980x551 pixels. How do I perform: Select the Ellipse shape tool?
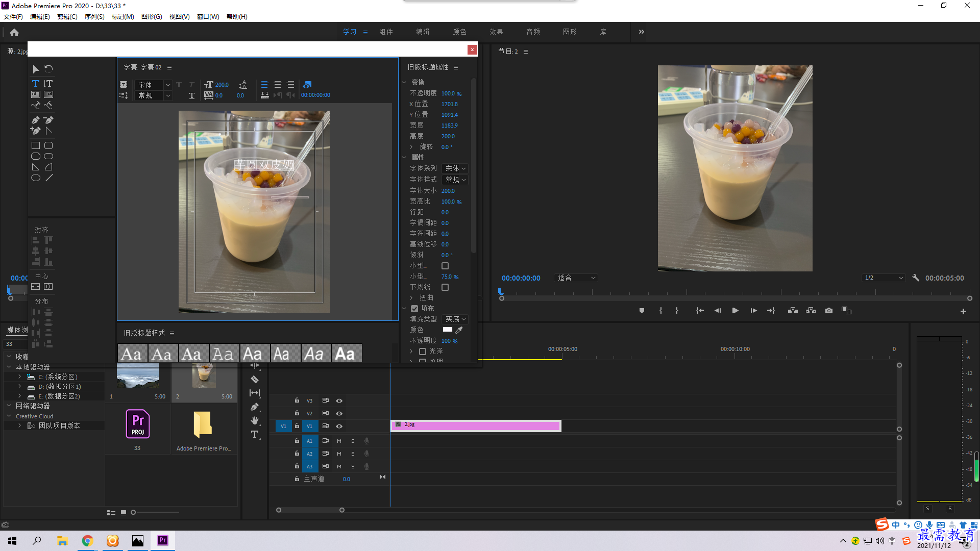click(36, 178)
